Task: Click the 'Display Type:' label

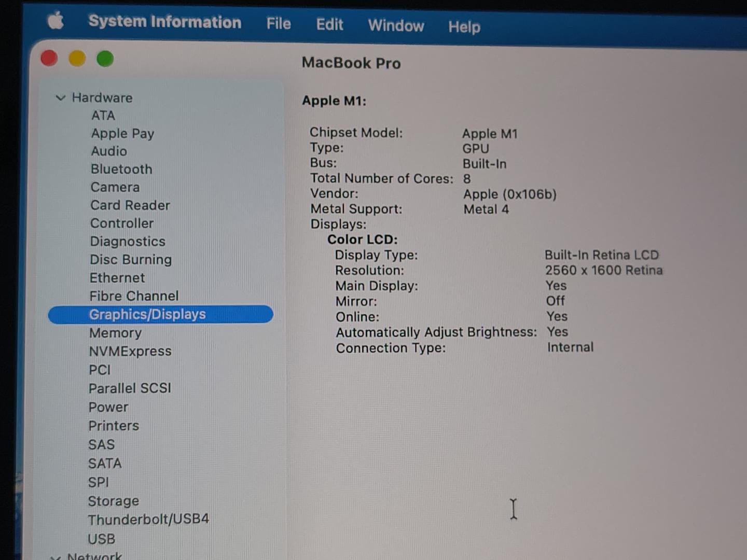Action: 376,255
